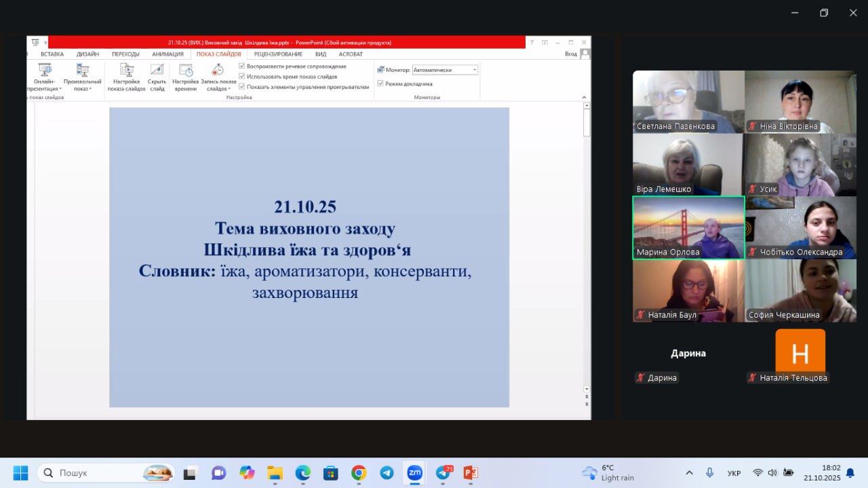This screenshot has height=488, width=868.
Task: Switch to the Анимация ribbon tab
Action: click(167, 54)
